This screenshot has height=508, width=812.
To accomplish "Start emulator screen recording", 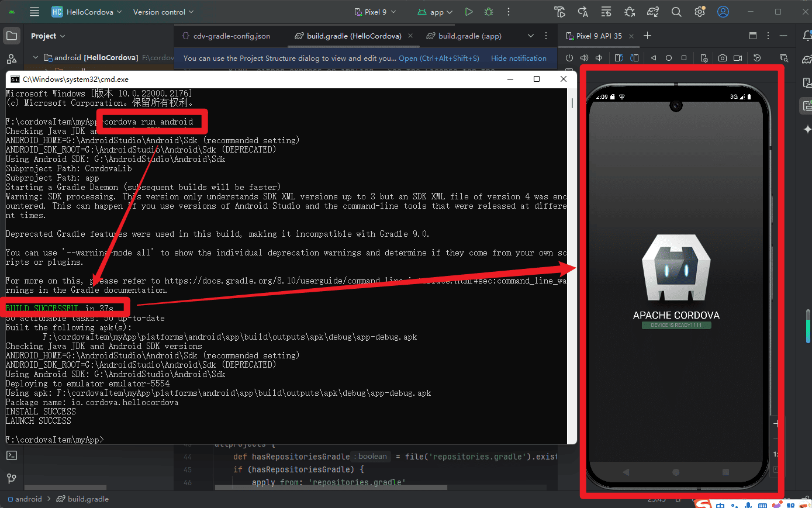I will tap(738, 58).
